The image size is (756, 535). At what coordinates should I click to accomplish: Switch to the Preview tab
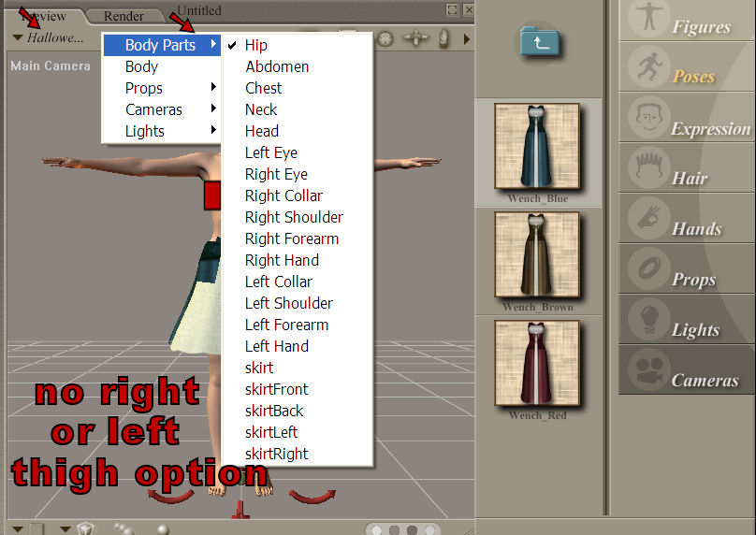click(44, 16)
